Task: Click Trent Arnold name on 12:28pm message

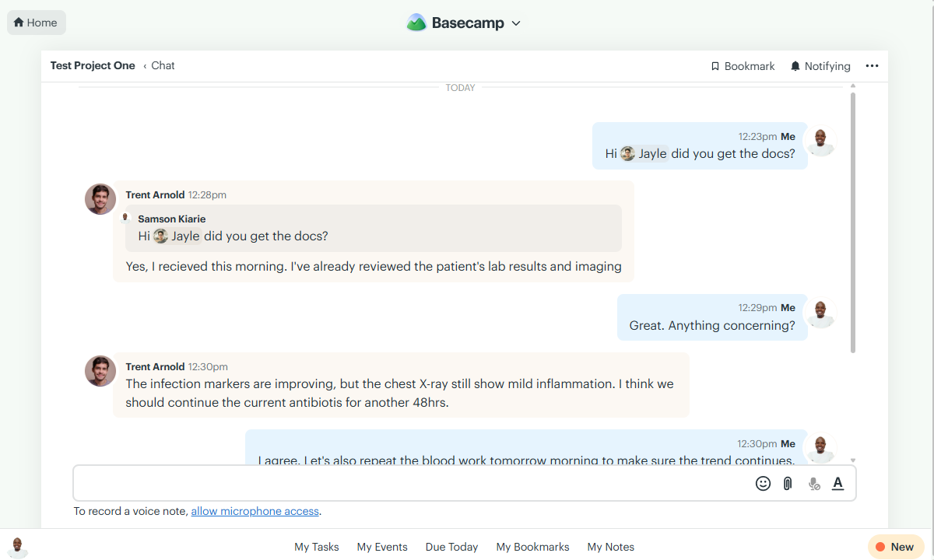Action: click(x=155, y=194)
